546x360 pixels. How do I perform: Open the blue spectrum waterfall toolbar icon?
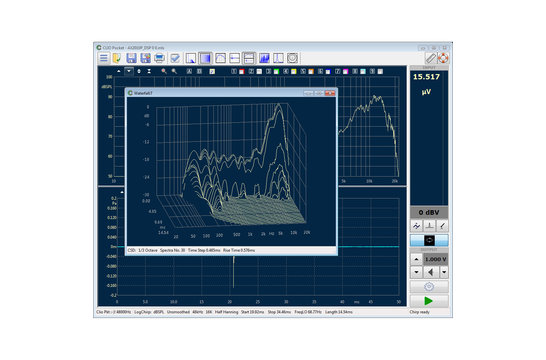pyautogui.click(x=264, y=58)
